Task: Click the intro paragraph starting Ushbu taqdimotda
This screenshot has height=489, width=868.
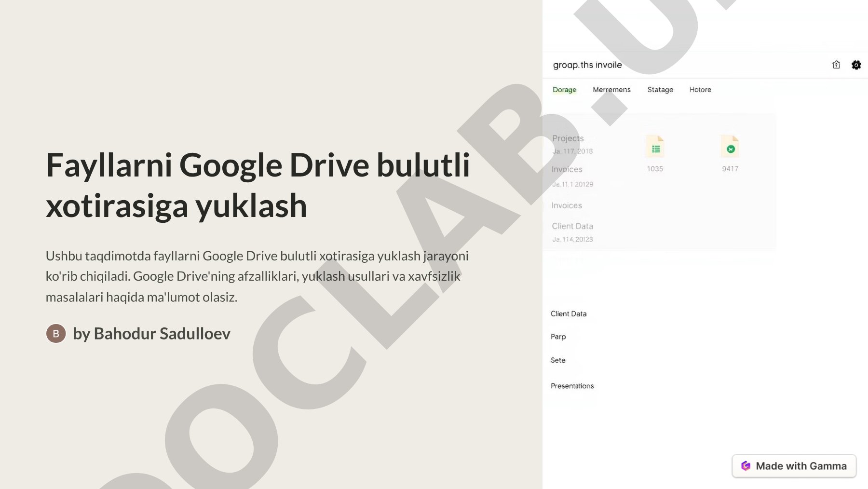Action: coord(257,276)
